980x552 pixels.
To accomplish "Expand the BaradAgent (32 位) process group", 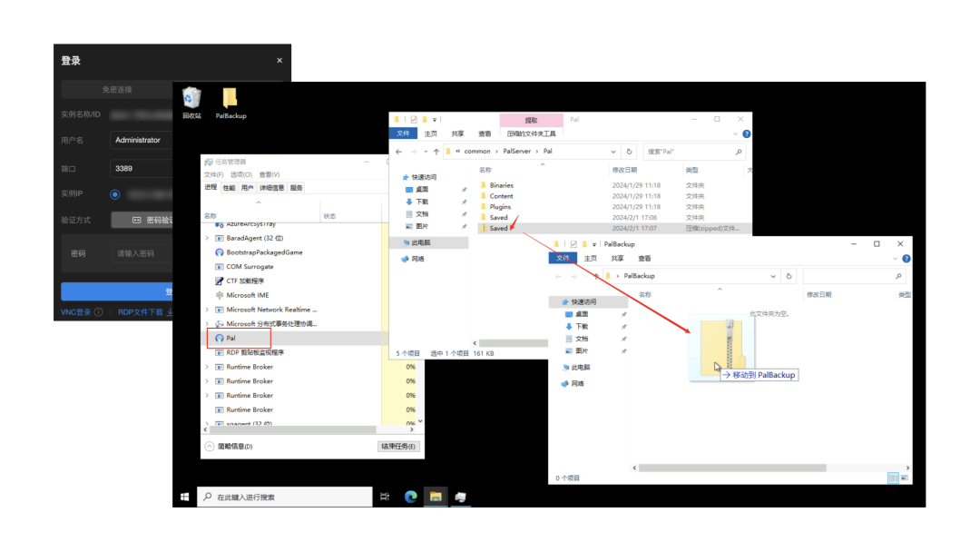I will [208, 238].
